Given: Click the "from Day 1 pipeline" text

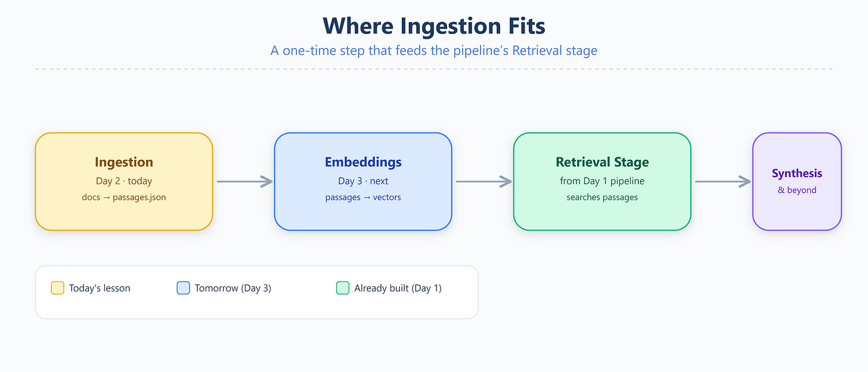Looking at the screenshot, I should tap(602, 181).
